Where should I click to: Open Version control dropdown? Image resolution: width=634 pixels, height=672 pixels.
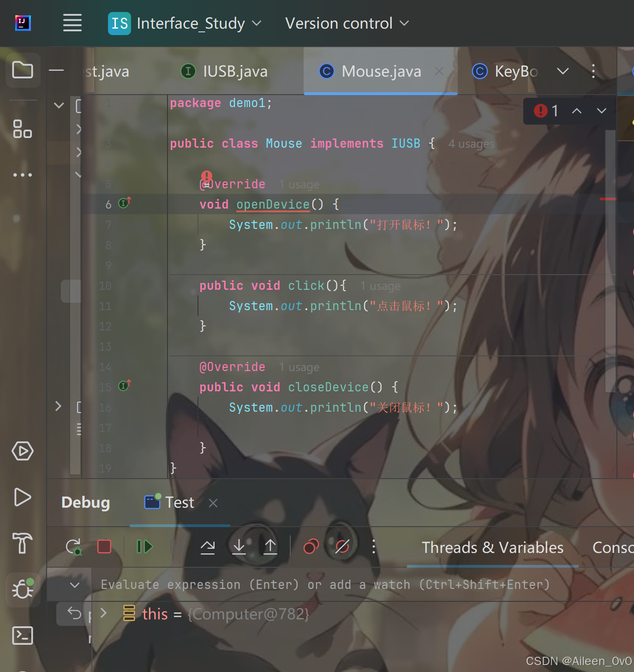(347, 23)
